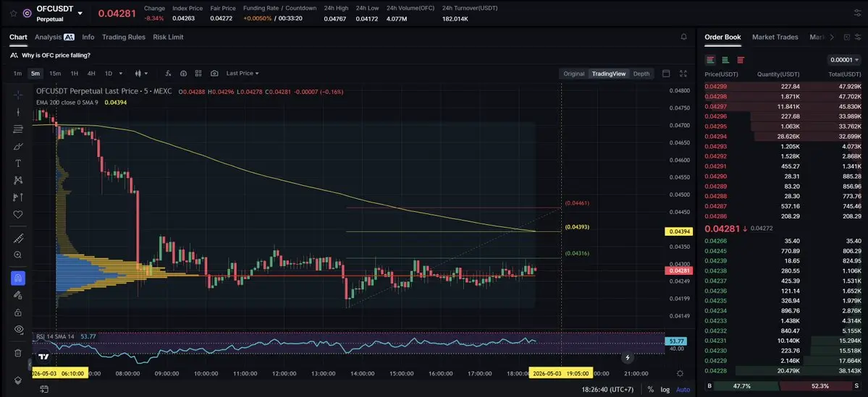Remove drawings with trash icon
Viewport: 868px width, 397px height.
[x=17, y=353]
